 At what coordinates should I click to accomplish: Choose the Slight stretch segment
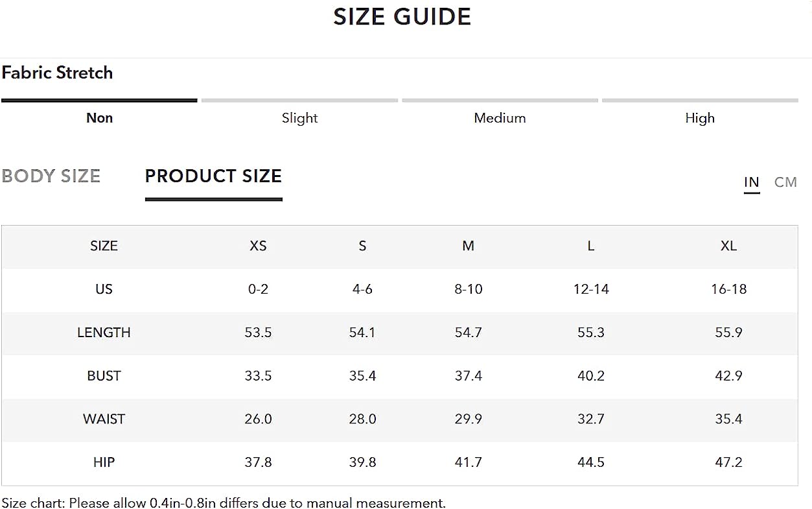coord(299,118)
